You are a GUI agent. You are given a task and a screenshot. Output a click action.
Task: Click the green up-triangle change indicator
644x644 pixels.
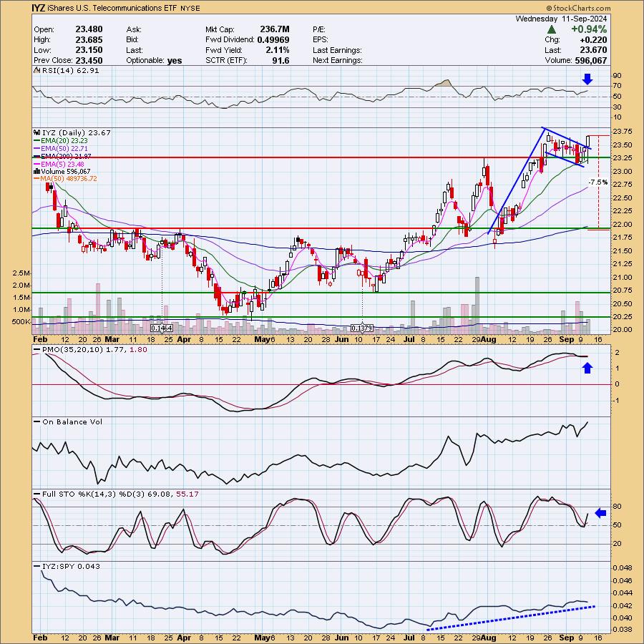click(x=552, y=29)
